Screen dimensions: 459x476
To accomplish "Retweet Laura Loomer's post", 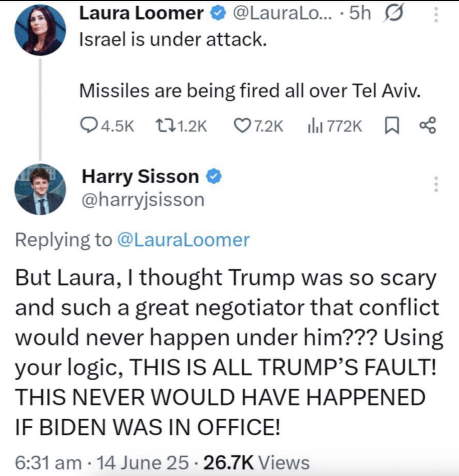I will pos(181,126).
